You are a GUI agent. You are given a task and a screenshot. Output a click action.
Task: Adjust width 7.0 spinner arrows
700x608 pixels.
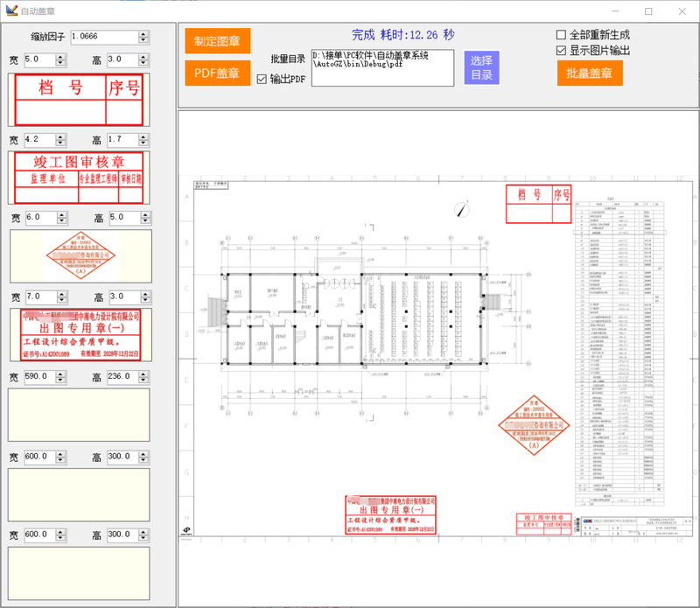coord(62,297)
